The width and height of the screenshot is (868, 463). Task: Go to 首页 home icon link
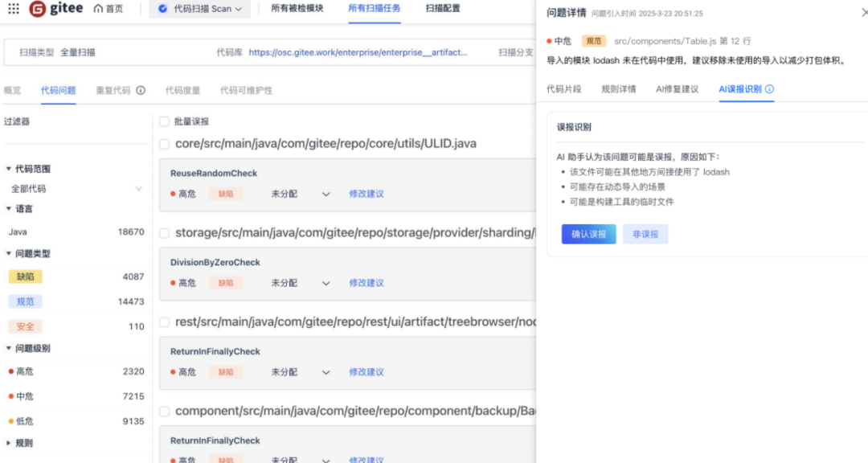click(108, 9)
